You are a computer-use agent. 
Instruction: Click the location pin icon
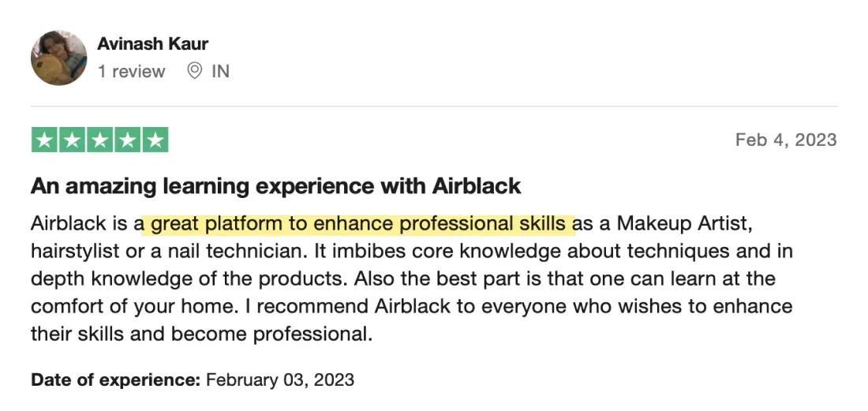click(194, 71)
